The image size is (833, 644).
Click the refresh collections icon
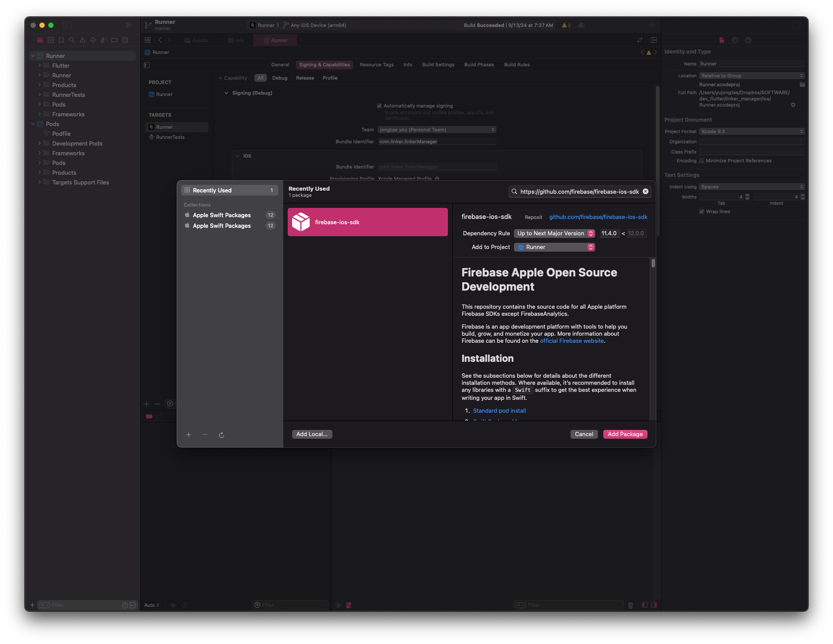coord(221,435)
